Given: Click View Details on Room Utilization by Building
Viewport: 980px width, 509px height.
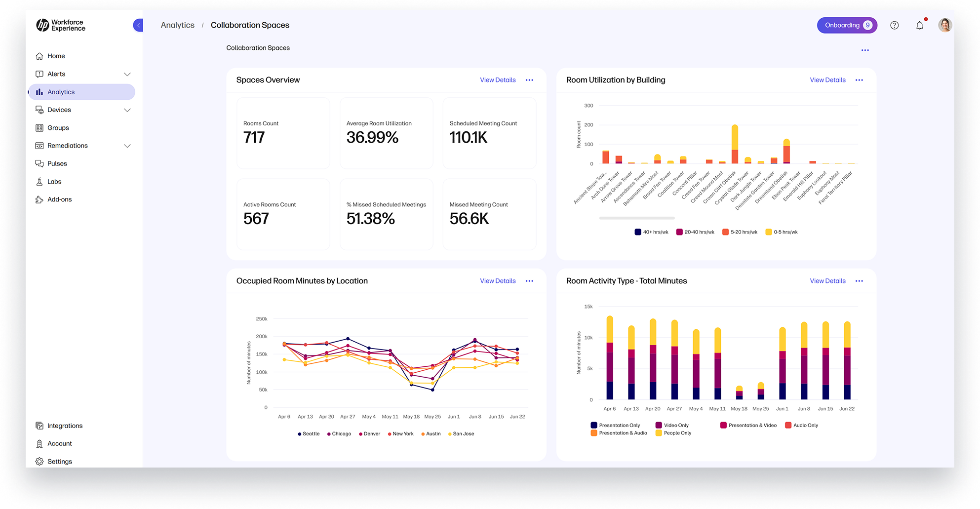Looking at the screenshot, I should pyautogui.click(x=827, y=80).
